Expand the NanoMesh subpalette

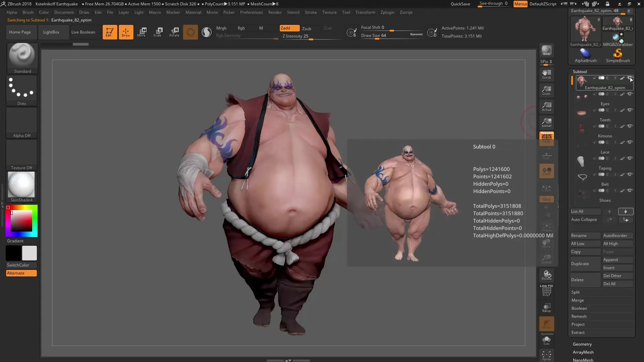click(583, 360)
